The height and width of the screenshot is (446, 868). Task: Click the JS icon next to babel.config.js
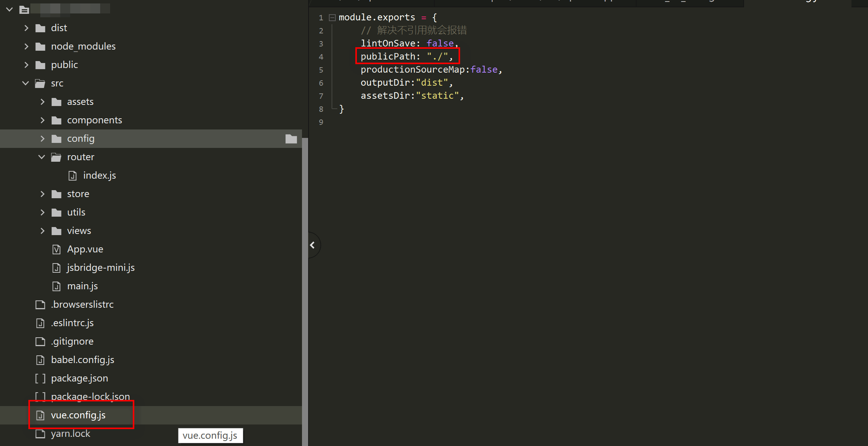point(40,360)
